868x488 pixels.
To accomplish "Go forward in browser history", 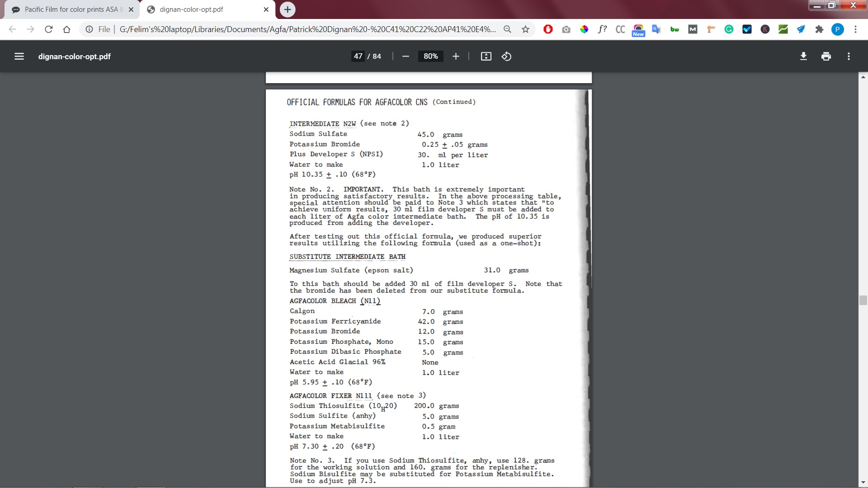I will 30,29.
